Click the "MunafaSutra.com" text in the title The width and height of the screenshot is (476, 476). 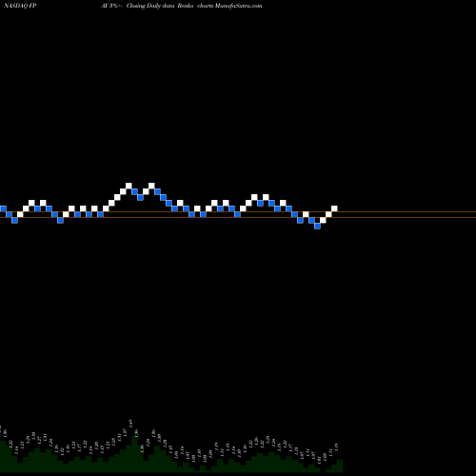pos(238,6)
